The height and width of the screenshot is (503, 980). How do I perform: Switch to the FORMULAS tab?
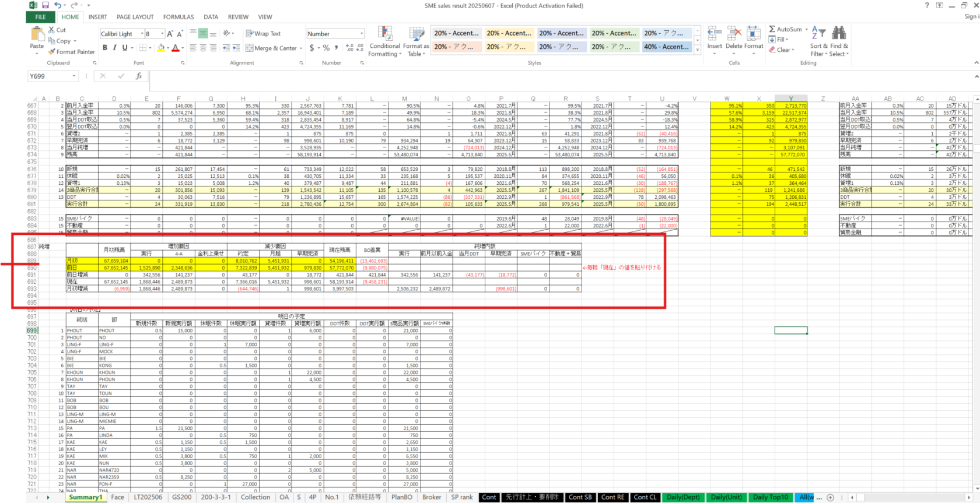click(178, 17)
